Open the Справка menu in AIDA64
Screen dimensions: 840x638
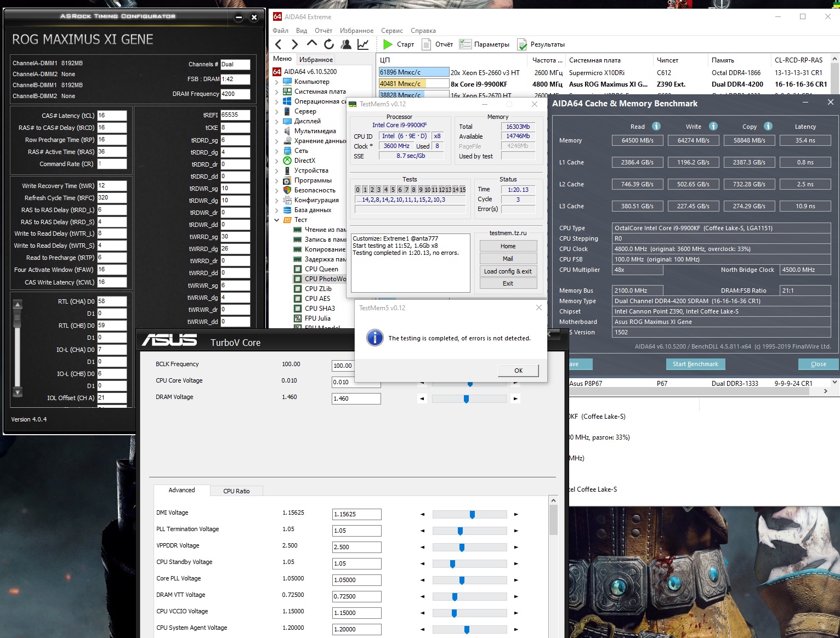(x=423, y=31)
